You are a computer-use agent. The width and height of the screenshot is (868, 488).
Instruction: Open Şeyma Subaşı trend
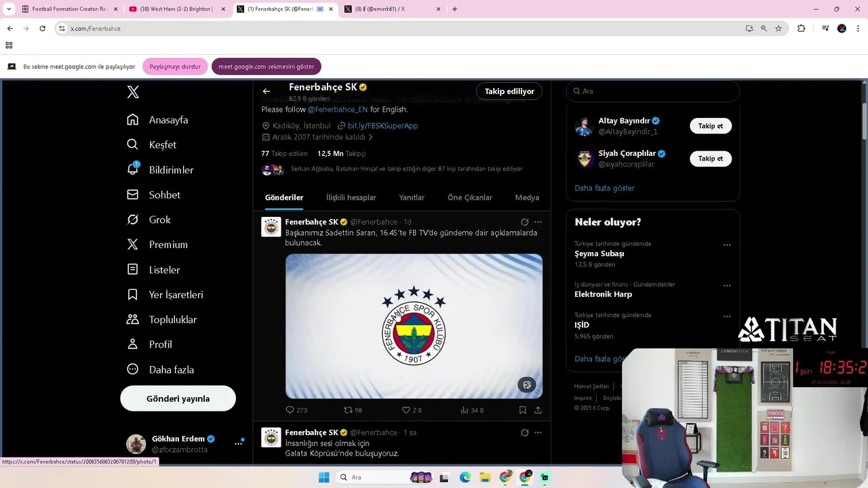[599, 253]
